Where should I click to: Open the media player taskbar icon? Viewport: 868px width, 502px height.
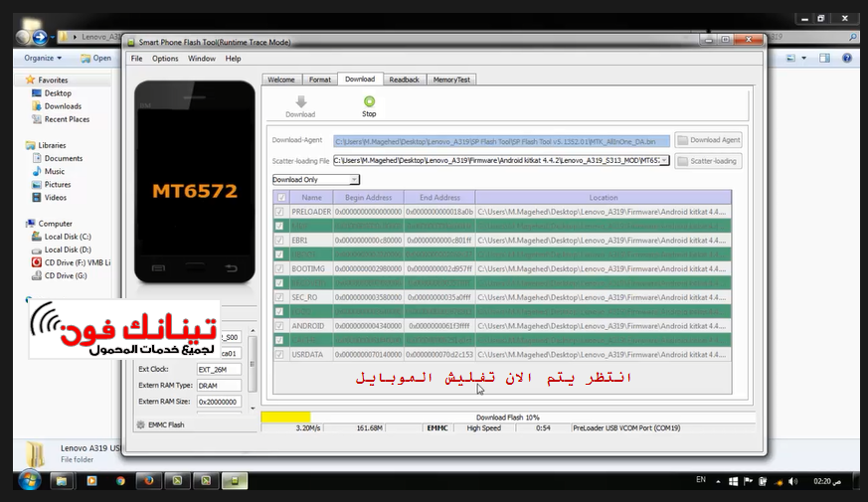pos(91,481)
